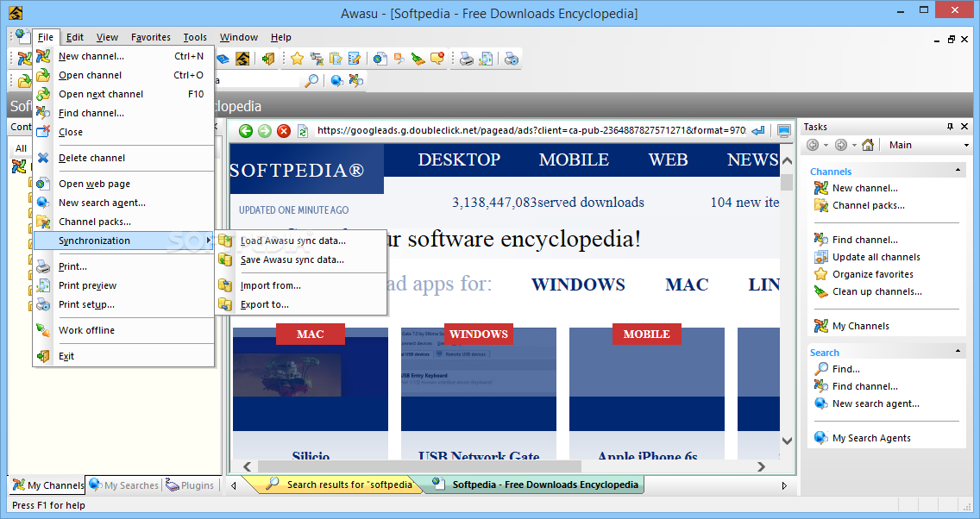Click the browser address URL field
980x519 pixels.
531,130
